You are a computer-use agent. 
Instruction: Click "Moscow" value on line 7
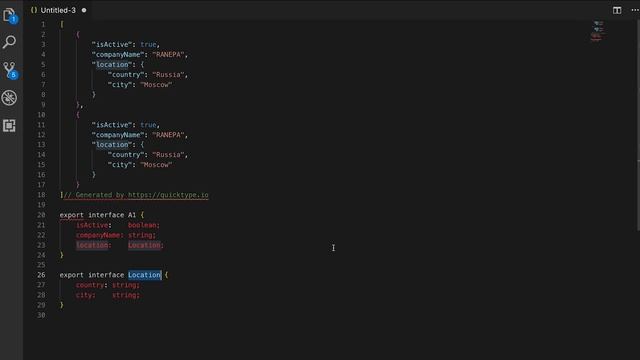[x=156, y=85]
